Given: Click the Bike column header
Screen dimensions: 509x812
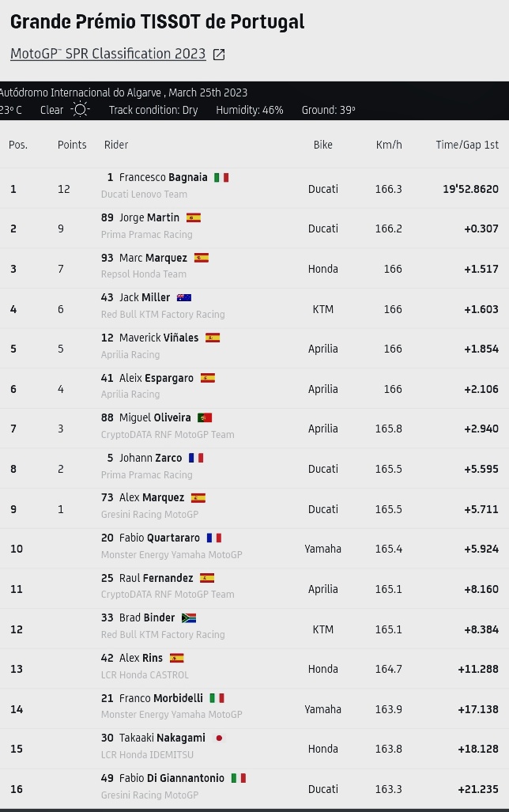Looking at the screenshot, I should pos(322,145).
